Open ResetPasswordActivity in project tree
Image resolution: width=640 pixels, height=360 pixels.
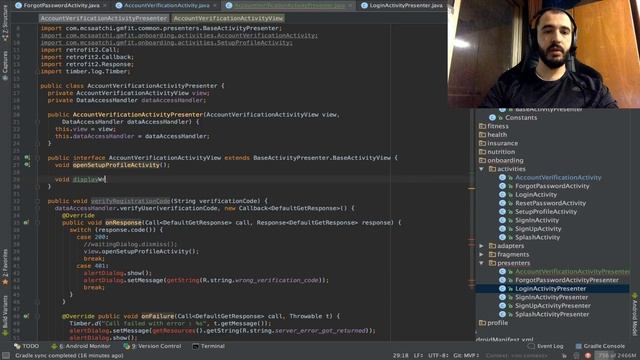click(x=551, y=203)
